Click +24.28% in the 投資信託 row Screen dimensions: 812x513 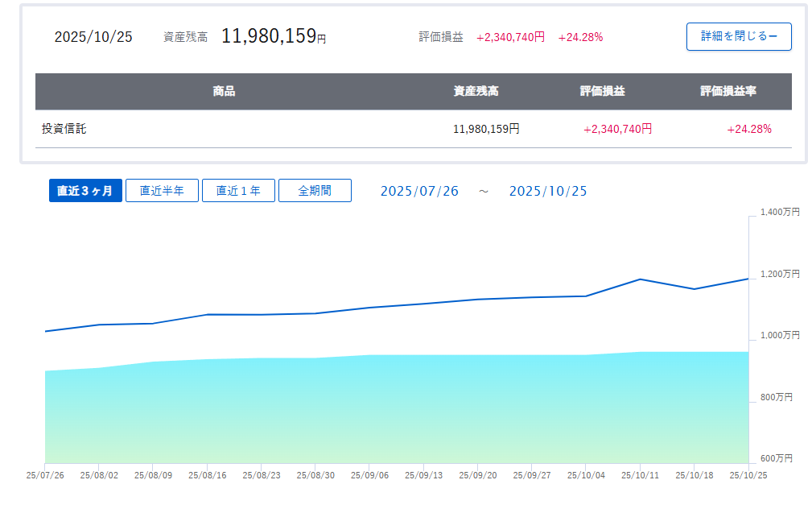(x=748, y=129)
